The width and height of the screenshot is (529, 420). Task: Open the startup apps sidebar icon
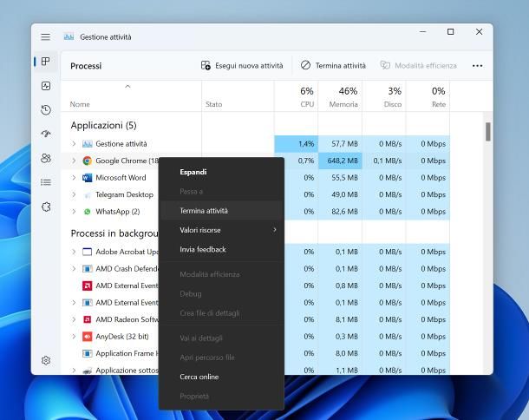(46, 134)
